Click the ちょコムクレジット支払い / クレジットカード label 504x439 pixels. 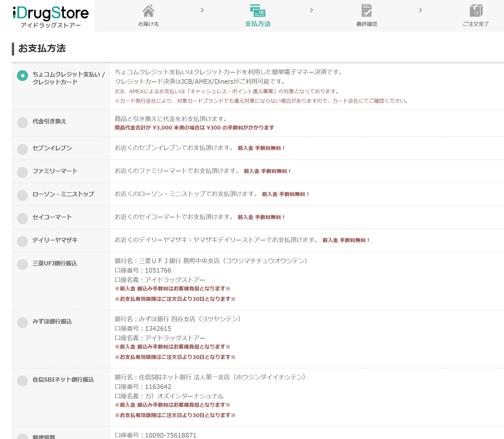[x=69, y=78]
